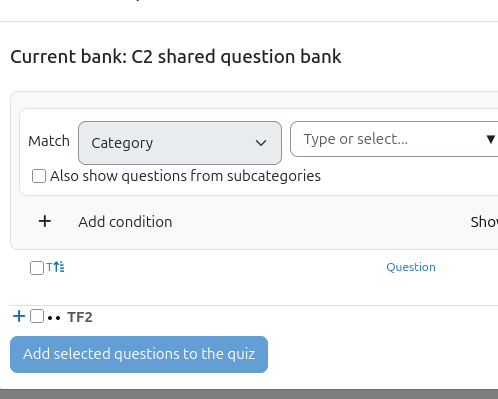Click Add selected questions to the quiz
The width and height of the screenshot is (498, 399).
click(x=139, y=354)
